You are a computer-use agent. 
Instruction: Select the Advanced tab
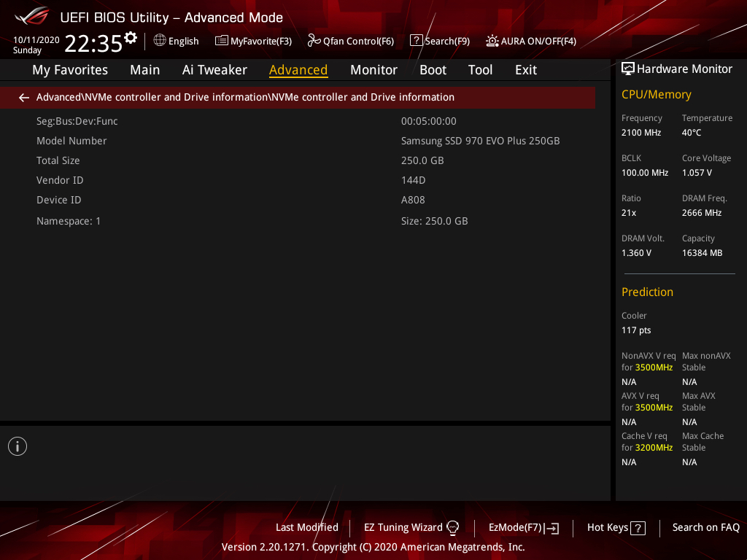click(298, 70)
